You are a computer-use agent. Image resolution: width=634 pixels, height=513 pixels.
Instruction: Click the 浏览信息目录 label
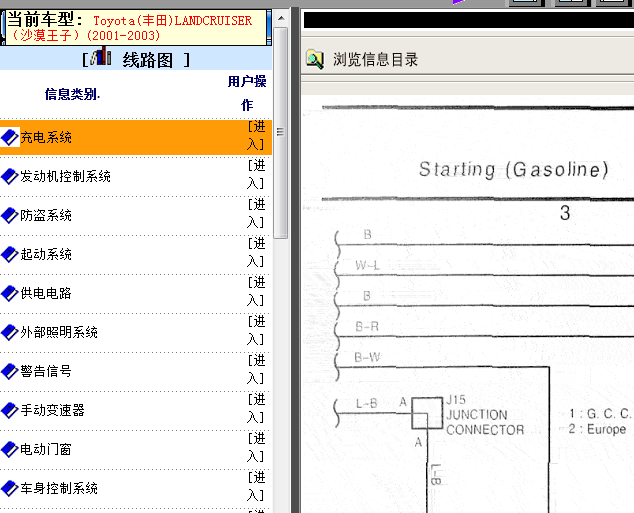pos(376,59)
